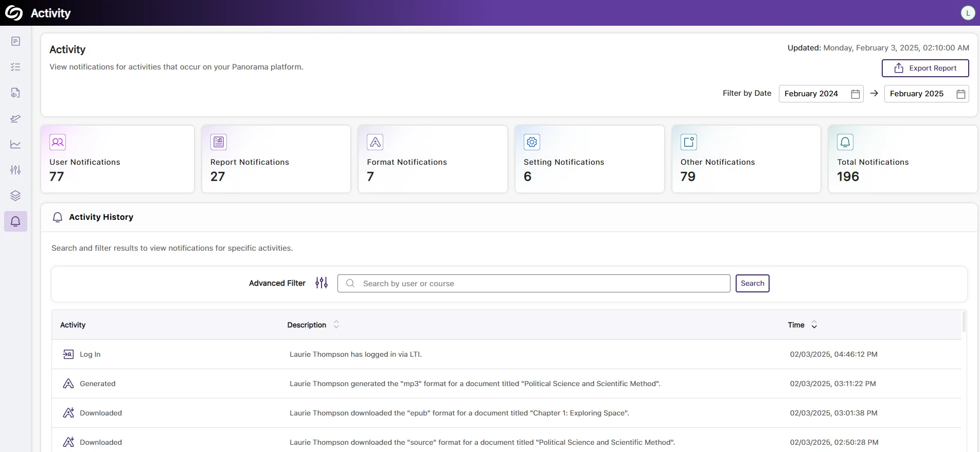Click the bell Activity icon in sidebar
Screen dimensions: 980x452
click(x=15, y=221)
